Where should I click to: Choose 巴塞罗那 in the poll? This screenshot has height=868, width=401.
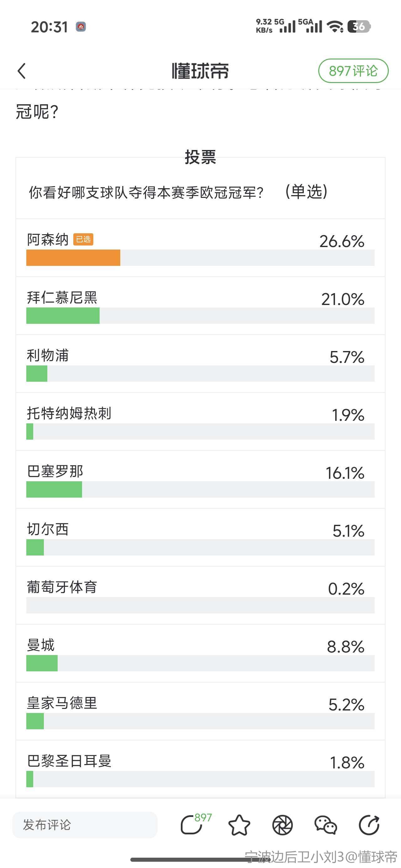click(200, 480)
